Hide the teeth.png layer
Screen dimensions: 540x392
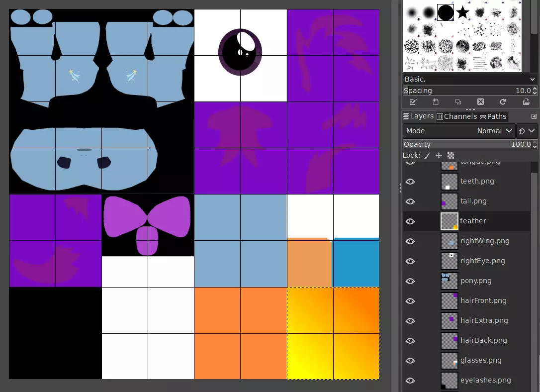pos(410,182)
